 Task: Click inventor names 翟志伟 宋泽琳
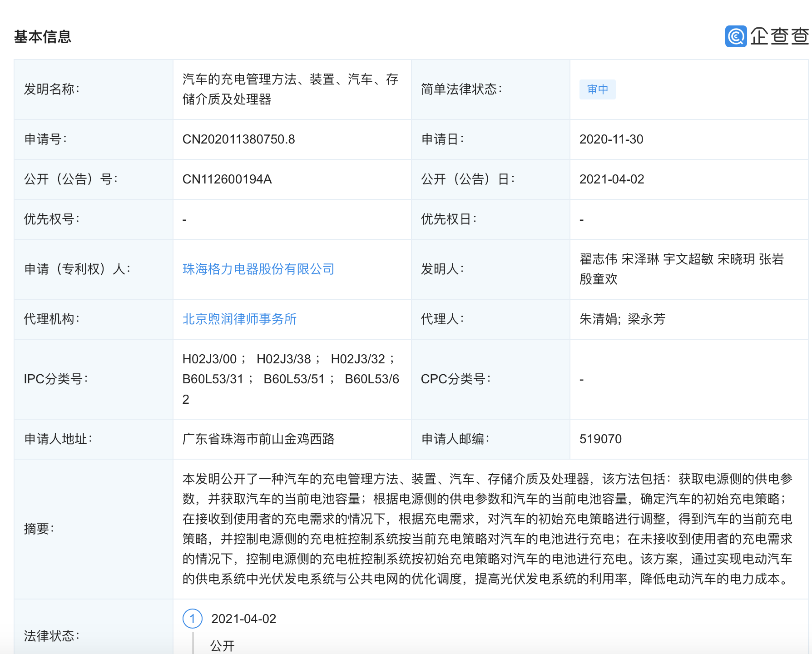pos(619,259)
